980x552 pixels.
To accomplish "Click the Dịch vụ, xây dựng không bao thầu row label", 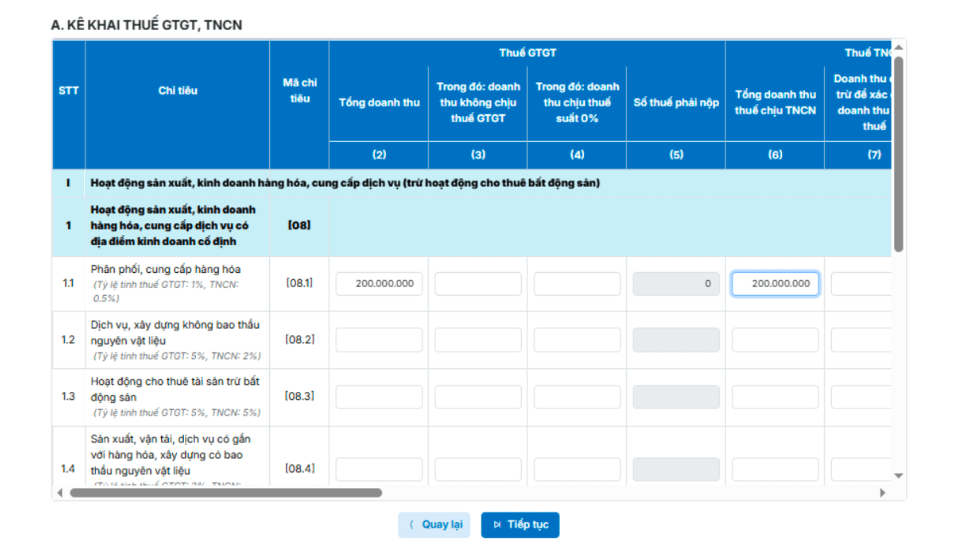I will [x=175, y=332].
